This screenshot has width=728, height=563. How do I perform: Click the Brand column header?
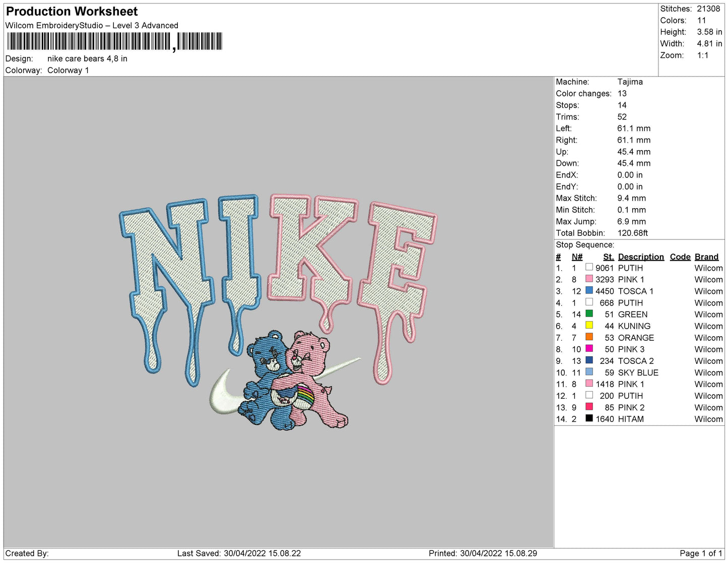(x=706, y=257)
